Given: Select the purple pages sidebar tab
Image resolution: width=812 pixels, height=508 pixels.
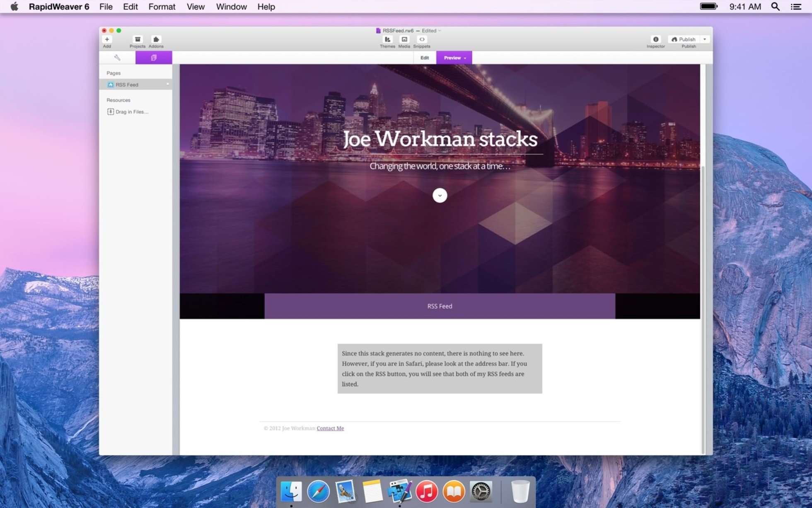Looking at the screenshot, I should click(x=154, y=58).
